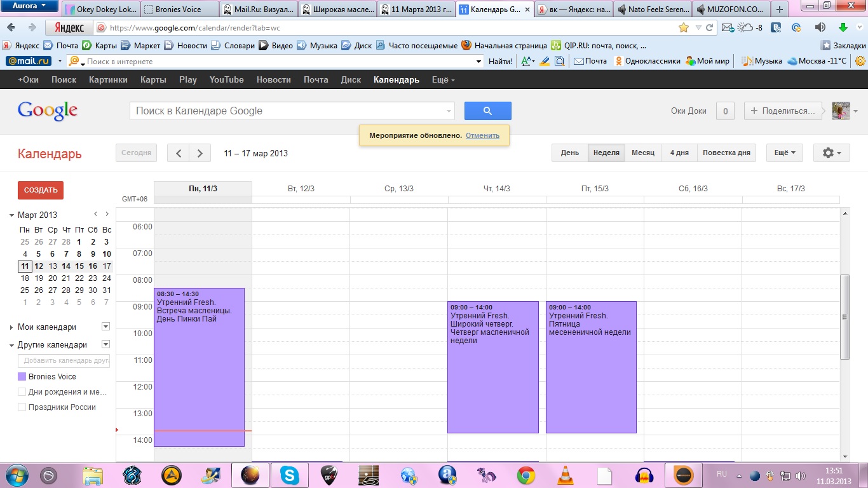Switch to Повестка дня view
Image resolution: width=868 pixels, height=488 pixels.
click(727, 153)
